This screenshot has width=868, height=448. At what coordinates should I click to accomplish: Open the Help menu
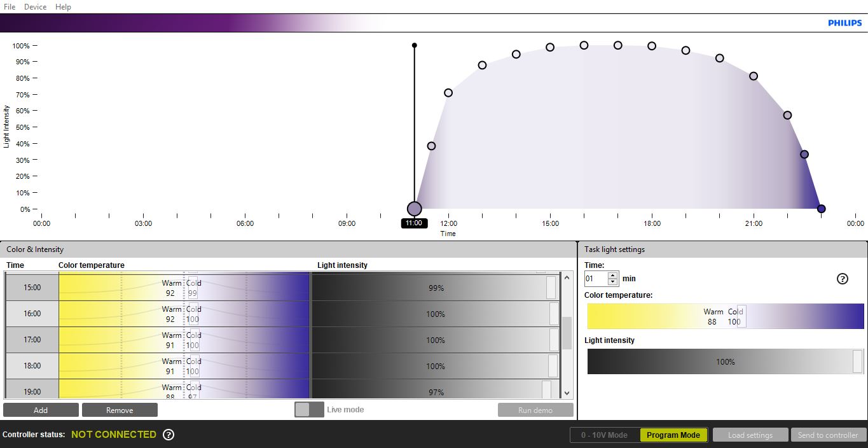click(x=63, y=6)
